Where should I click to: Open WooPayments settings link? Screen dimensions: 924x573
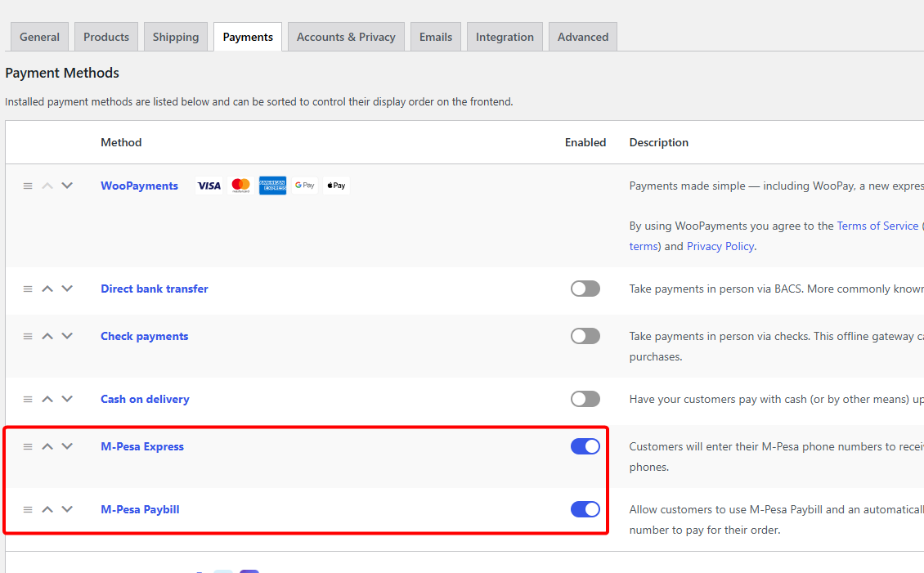[x=139, y=186]
